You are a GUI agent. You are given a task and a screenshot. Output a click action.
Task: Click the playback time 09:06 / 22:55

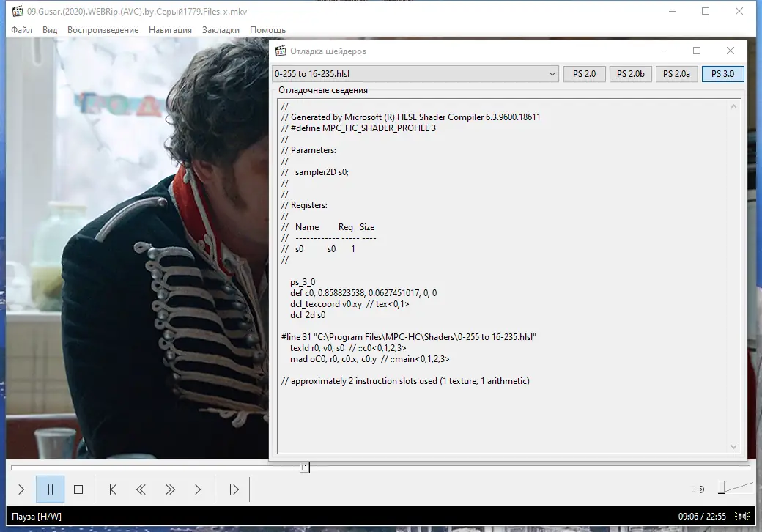tap(702, 517)
